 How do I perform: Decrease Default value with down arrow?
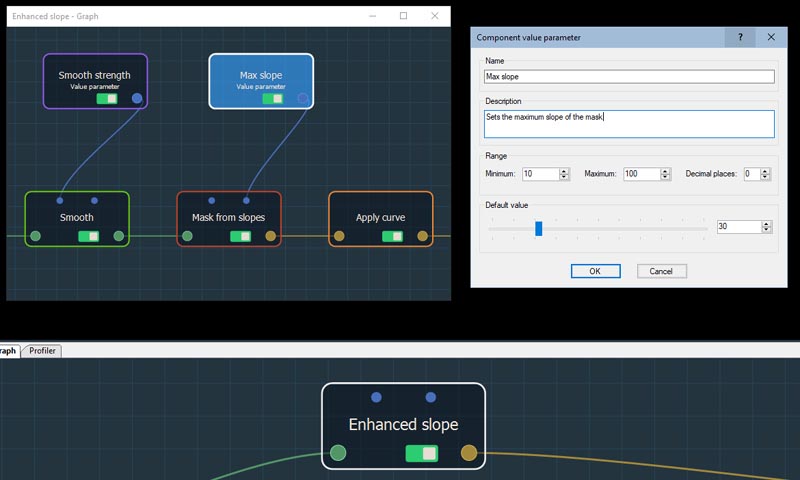[x=766, y=230]
